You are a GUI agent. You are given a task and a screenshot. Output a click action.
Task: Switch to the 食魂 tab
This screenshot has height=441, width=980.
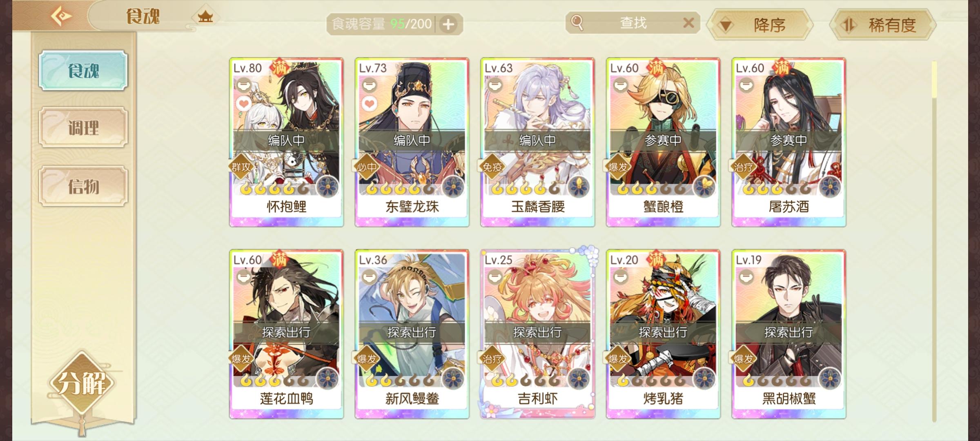[83, 70]
